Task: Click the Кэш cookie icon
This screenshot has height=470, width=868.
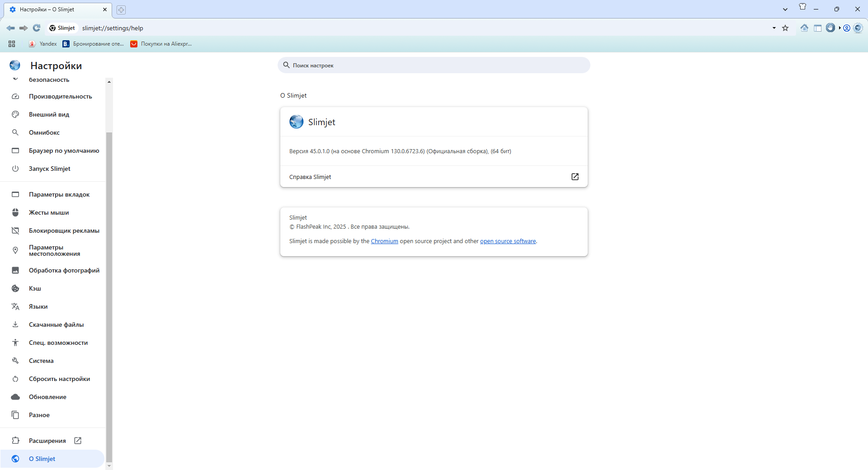Action: pos(15,288)
